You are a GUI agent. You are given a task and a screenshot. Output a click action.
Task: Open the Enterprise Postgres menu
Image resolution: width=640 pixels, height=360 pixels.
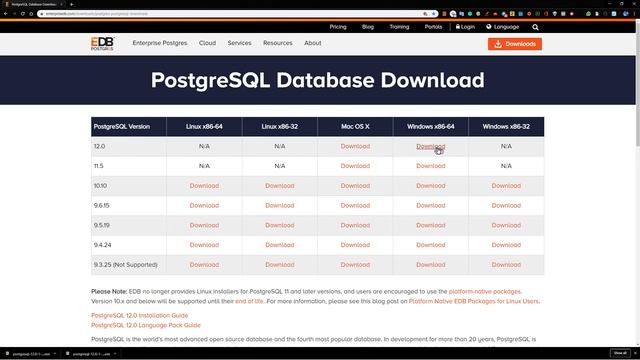(x=160, y=43)
